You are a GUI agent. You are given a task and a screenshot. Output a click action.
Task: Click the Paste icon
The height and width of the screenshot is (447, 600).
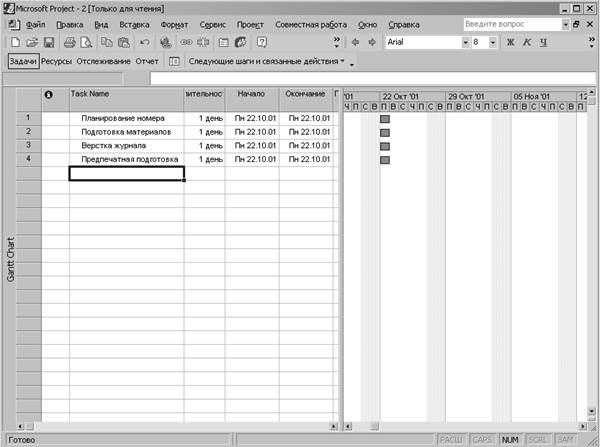click(124, 42)
